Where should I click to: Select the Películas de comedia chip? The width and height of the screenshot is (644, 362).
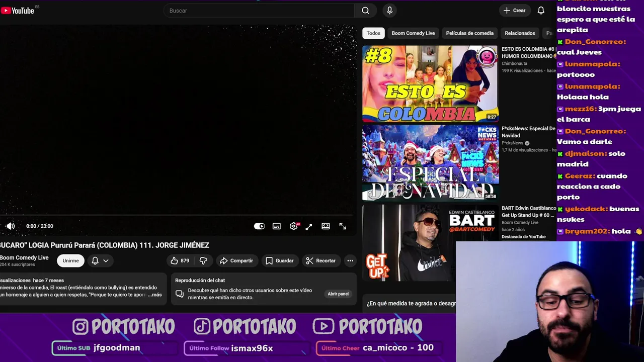[x=470, y=33]
